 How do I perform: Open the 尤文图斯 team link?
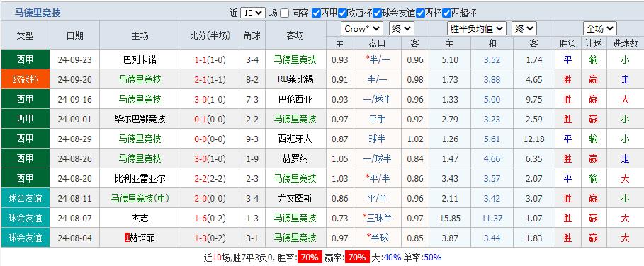pyautogui.click(x=295, y=198)
